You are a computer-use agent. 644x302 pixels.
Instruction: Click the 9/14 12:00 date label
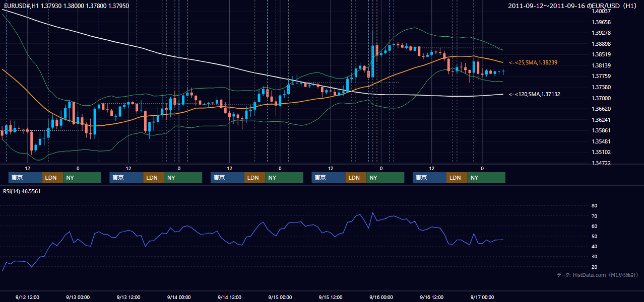[x=229, y=297]
